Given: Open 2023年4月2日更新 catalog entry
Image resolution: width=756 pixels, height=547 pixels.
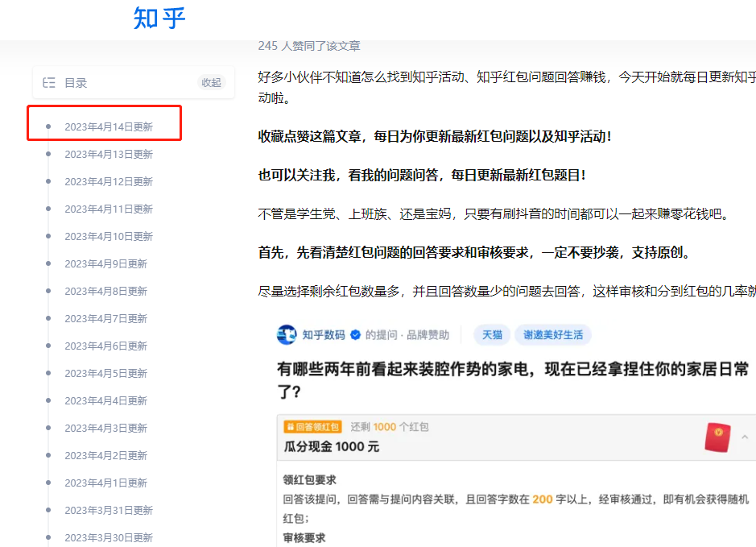Looking at the screenshot, I should pyautogui.click(x=105, y=456).
